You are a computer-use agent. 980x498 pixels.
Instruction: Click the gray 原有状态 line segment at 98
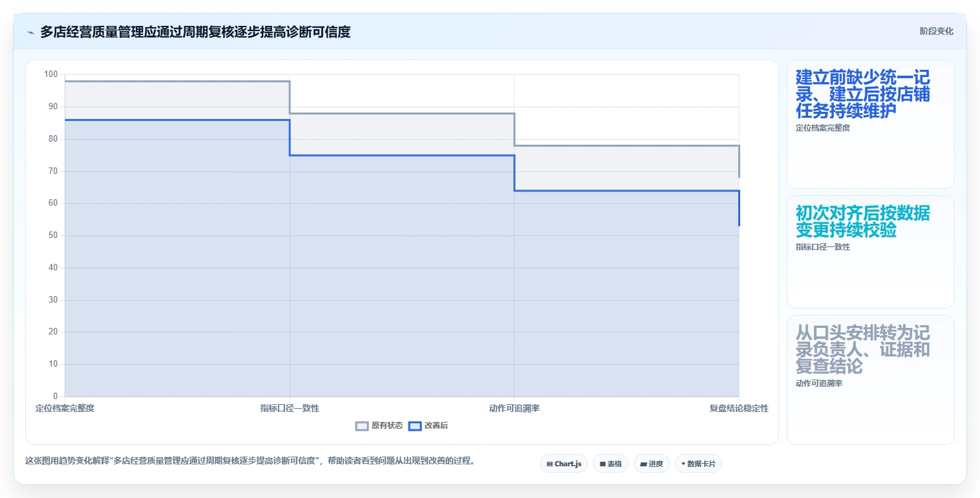pyautogui.click(x=177, y=81)
